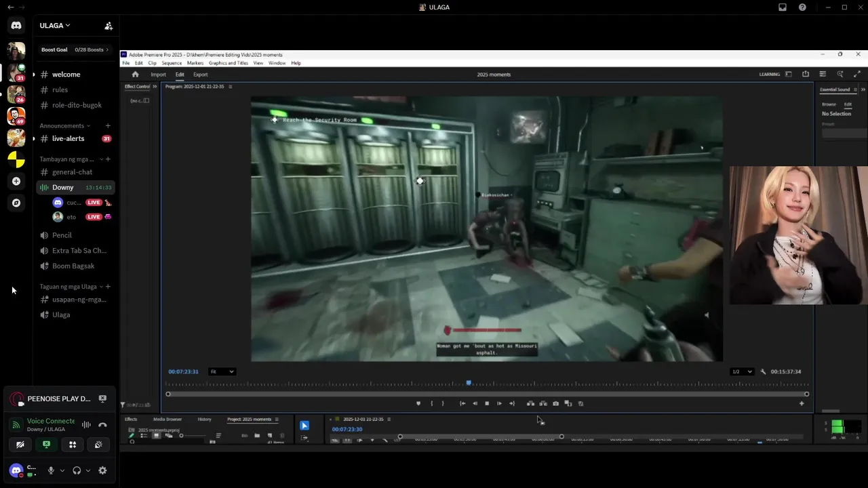Toggle screen share button in voice panel
This screenshot has height=488, width=868.
click(x=46, y=445)
